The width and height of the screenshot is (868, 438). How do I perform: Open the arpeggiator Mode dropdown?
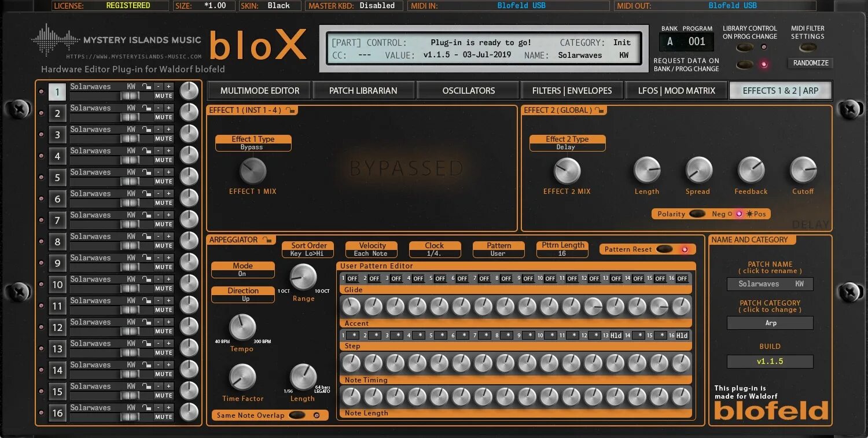[242, 270]
